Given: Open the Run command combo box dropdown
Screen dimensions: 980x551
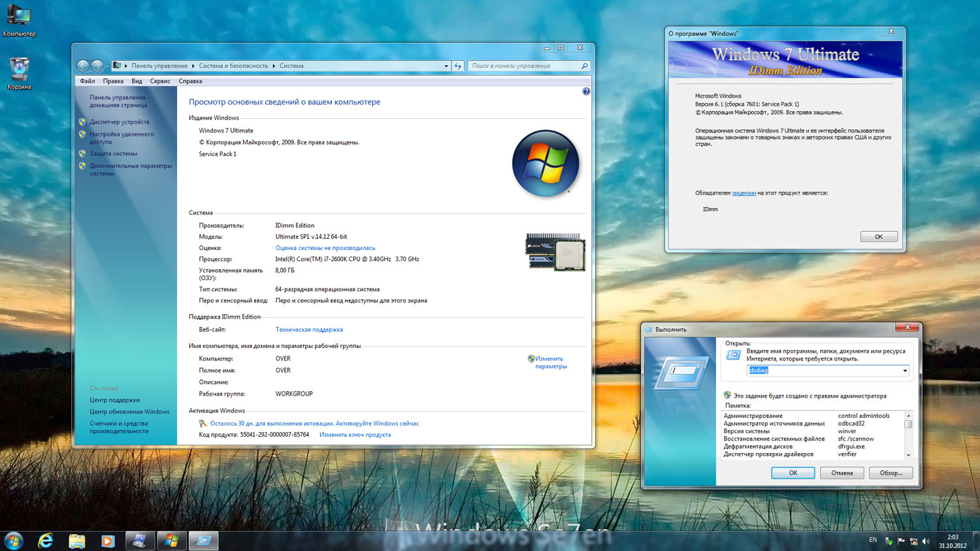Looking at the screenshot, I should (x=905, y=371).
